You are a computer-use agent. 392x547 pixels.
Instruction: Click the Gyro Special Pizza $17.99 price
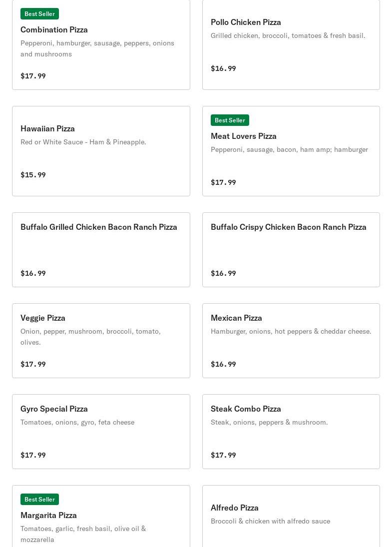pyautogui.click(x=33, y=455)
